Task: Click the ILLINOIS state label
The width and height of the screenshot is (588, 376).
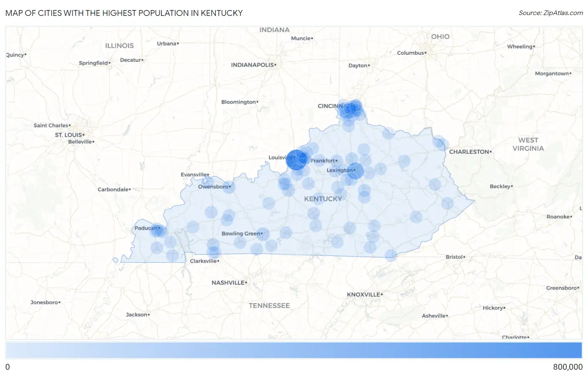Action: click(x=119, y=46)
